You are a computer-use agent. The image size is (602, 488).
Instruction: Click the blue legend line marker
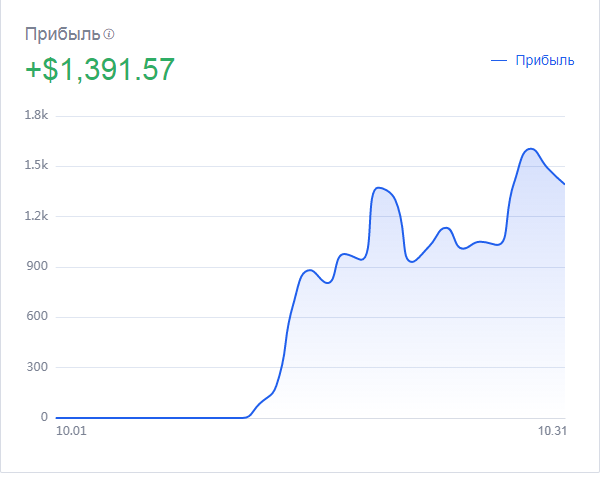click(500, 60)
